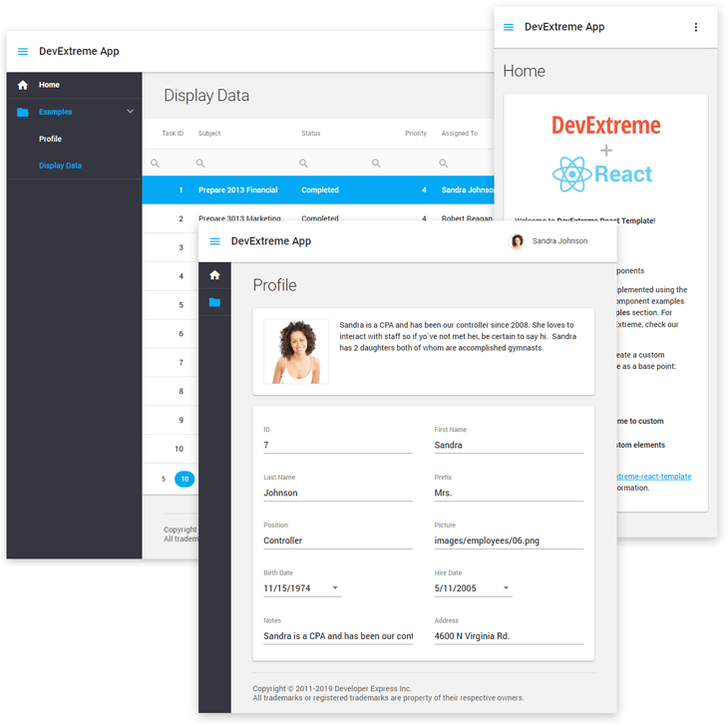
Task: Click the Address field 4600 N Virginia Rd.
Action: [x=509, y=636]
